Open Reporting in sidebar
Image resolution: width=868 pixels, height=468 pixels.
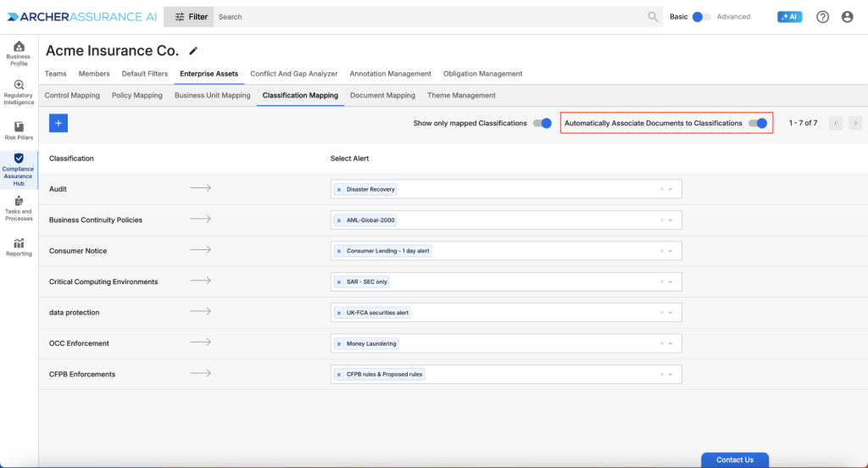pos(19,247)
